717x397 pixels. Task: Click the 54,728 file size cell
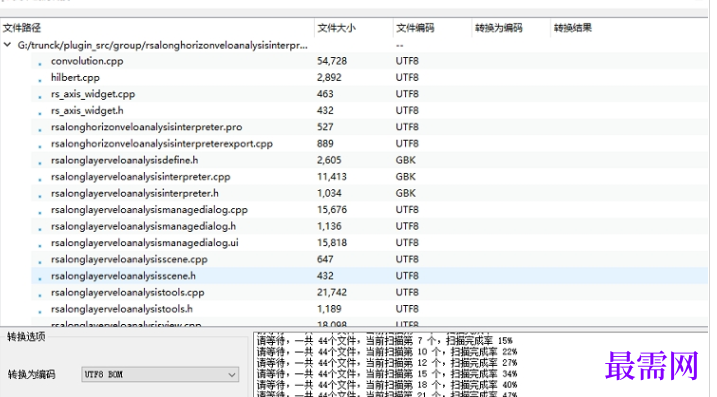click(x=332, y=61)
